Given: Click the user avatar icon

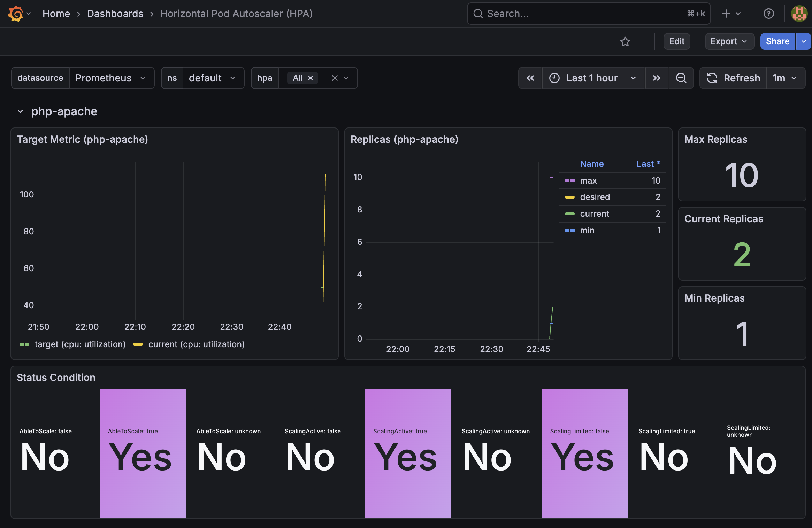Looking at the screenshot, I should click(x=799, y=14).
